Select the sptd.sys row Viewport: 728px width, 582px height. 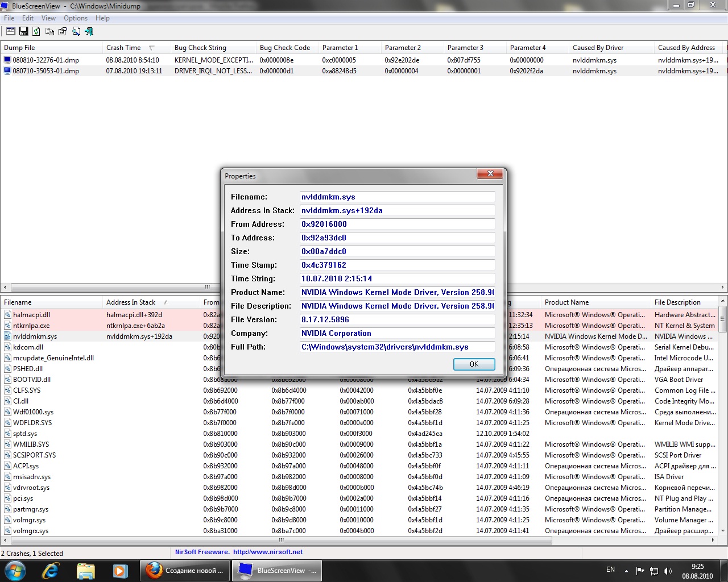(x=359, y=434)
